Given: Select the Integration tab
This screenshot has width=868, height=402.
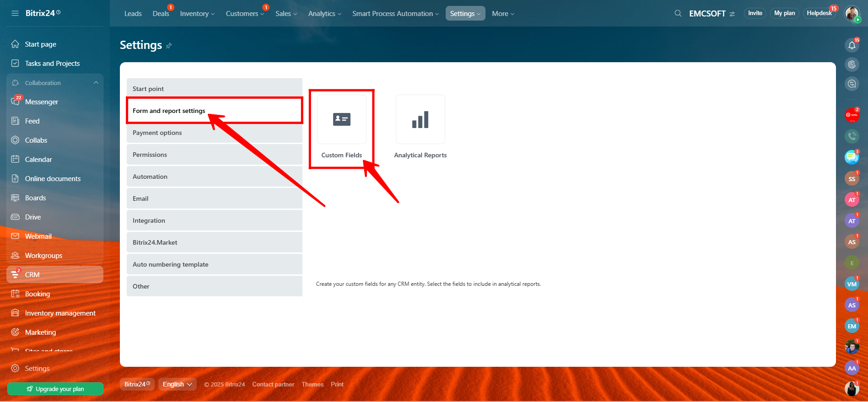Looking at the screenshot, I should tap(215, 220).
